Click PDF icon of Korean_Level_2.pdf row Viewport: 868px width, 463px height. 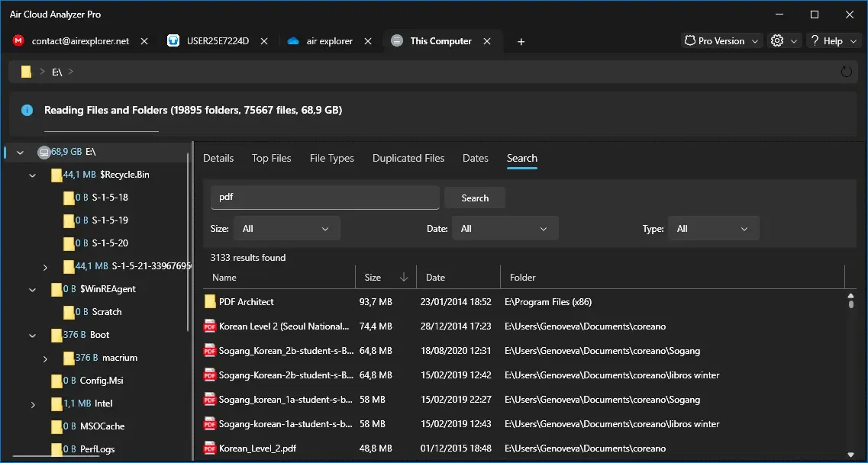pos(210,448)
